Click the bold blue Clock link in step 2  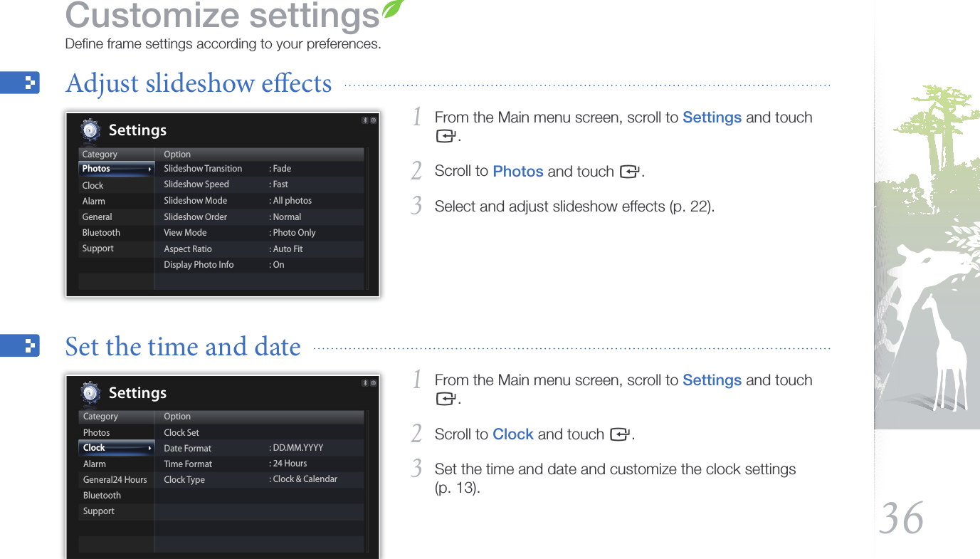click(512, 434)
